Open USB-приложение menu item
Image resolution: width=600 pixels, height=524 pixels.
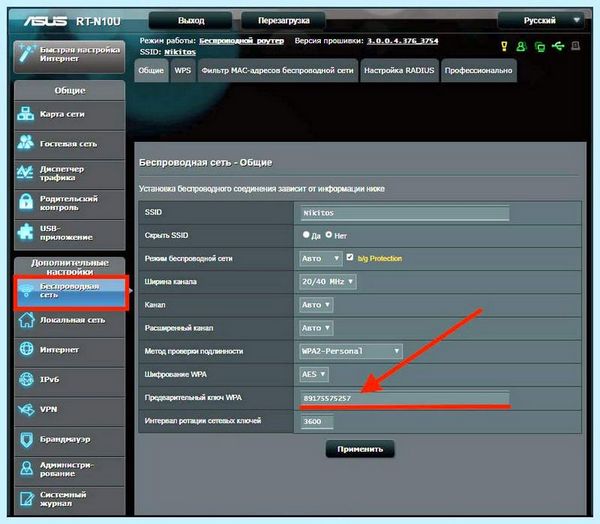tap(69, 233)
